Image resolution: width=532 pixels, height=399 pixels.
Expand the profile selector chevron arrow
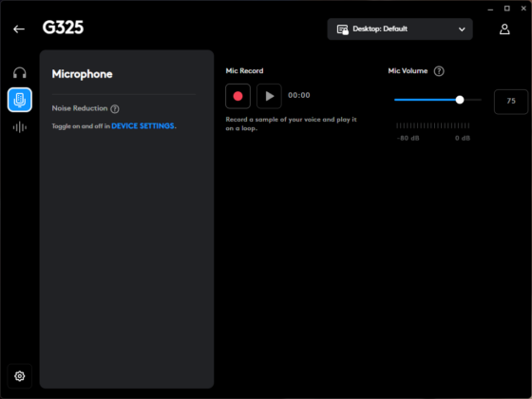462,29
